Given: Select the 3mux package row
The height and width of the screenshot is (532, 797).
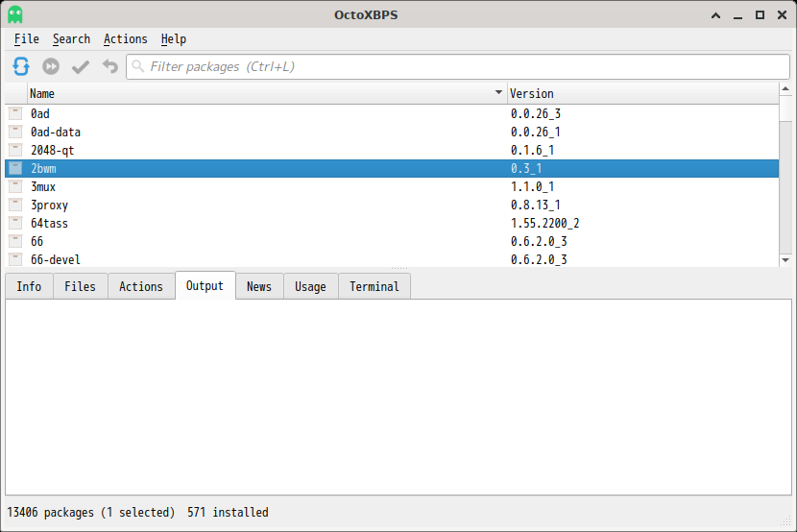Looking at the screenshot, I should point(392,186).
